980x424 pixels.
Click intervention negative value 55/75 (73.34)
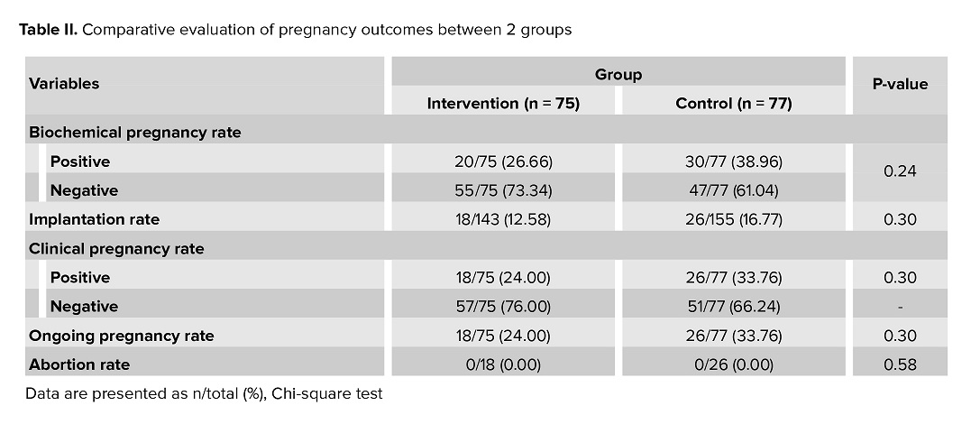pos(502,190)
